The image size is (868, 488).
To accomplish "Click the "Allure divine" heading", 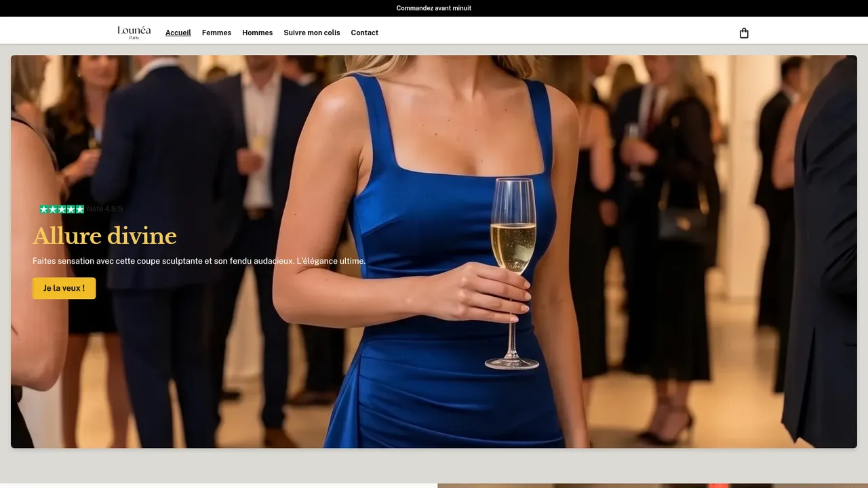I will (x=104, y=236).
